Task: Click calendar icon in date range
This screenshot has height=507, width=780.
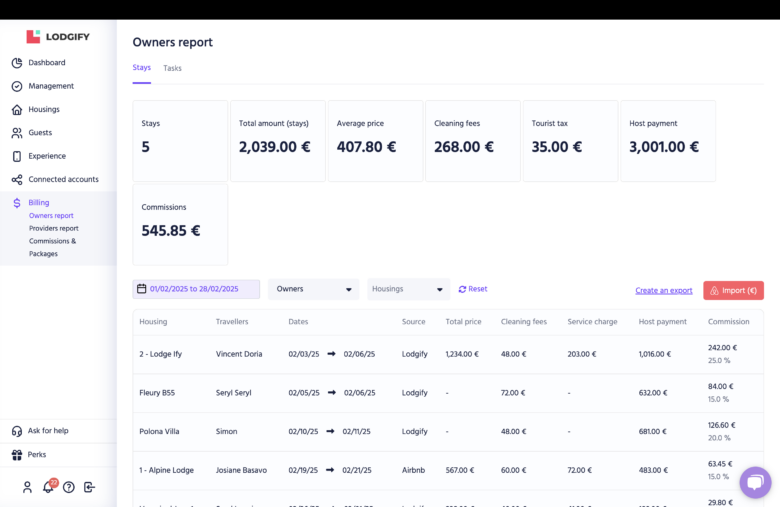Action: (142, 289)
